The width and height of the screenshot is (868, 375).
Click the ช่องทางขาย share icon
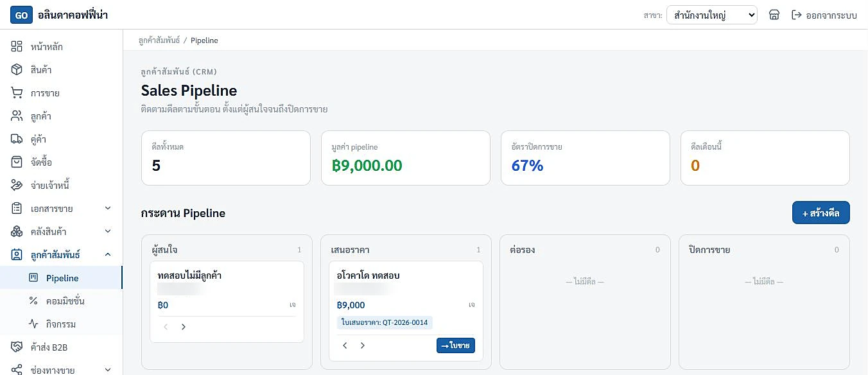(x=17, y=371)
